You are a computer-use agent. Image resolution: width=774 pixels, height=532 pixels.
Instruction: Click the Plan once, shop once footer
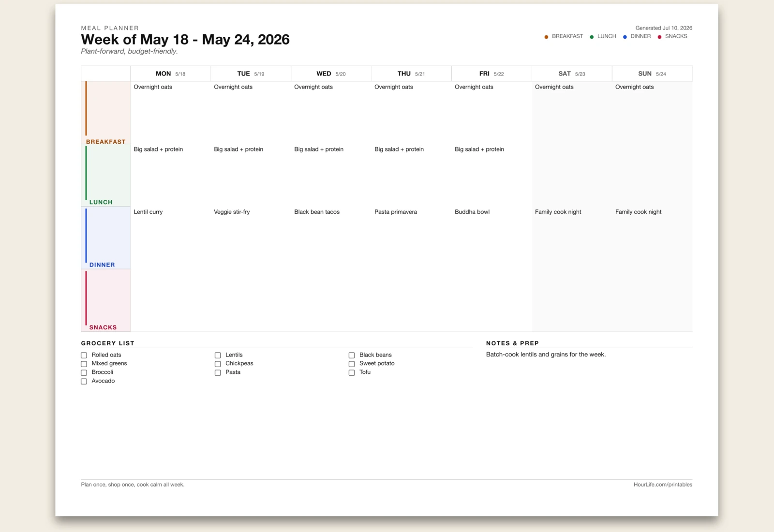tap(133, 485)
